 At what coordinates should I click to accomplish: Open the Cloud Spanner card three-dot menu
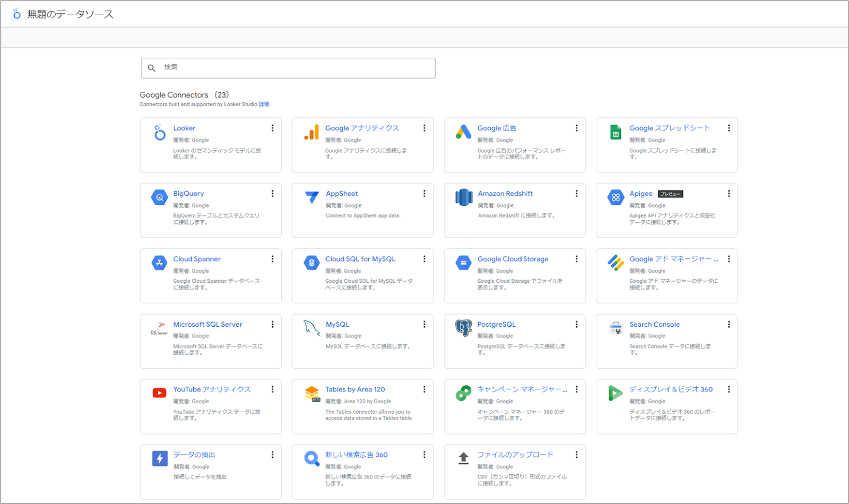[272, 259]
